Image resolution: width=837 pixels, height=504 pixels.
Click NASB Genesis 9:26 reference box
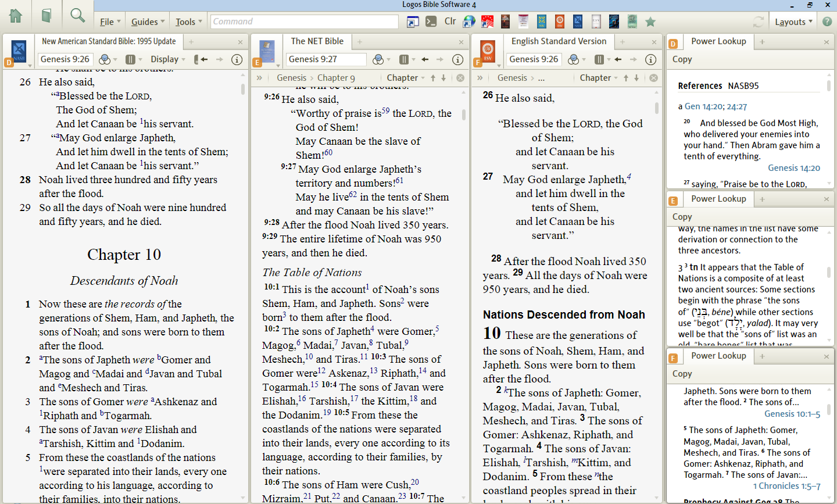pyautogui.click(x=65, y=59)
